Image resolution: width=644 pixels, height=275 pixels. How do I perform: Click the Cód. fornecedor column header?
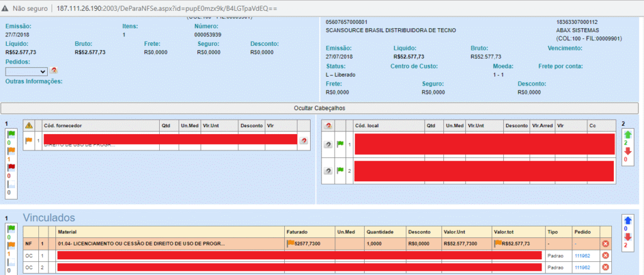pyautogui.click(x=63, y=125)
